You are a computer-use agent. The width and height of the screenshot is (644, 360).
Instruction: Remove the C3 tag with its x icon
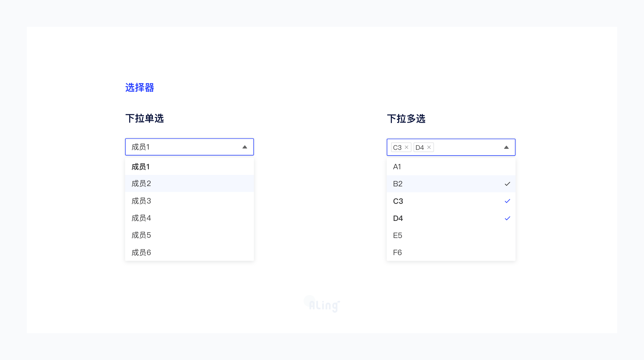407,147
